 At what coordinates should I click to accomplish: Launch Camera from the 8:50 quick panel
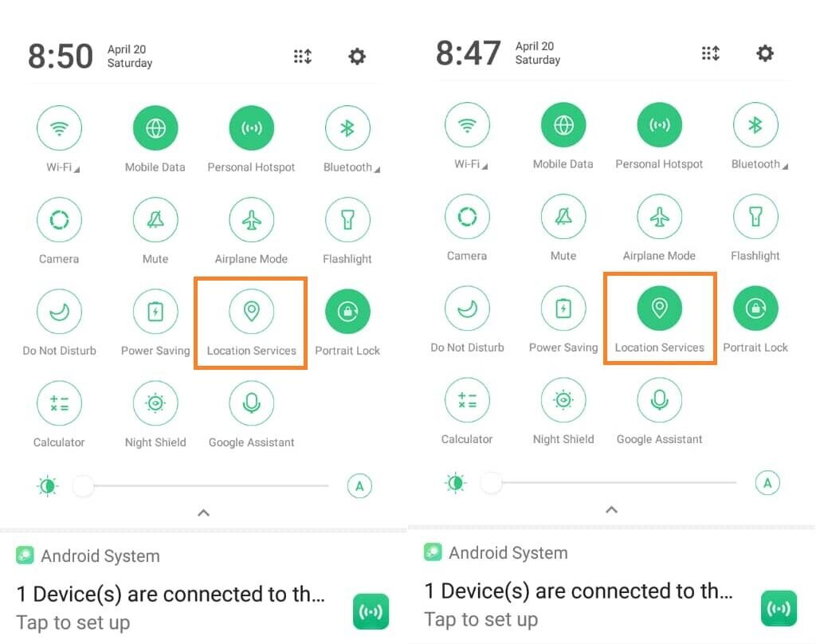coord(59,220)
